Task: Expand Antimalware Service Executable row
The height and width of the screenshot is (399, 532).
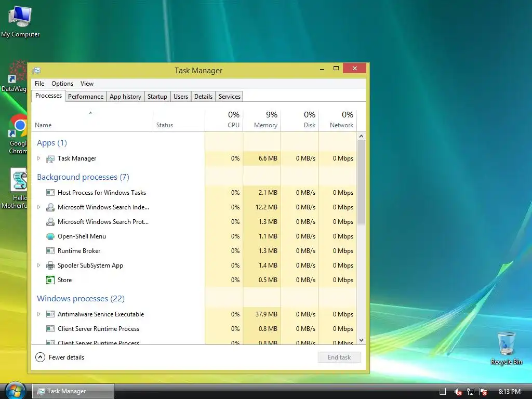Action: click(38, 314)
